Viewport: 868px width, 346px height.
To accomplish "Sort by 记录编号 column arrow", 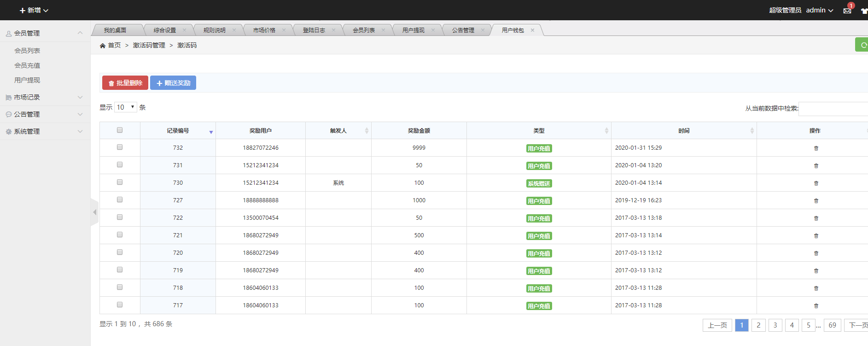I will click(x=211, y=132).
